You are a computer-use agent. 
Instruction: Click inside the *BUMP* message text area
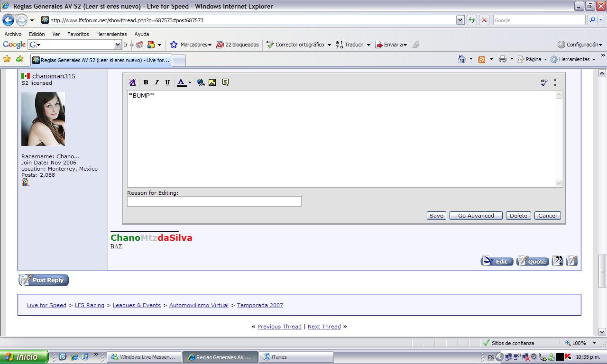(341, 138)
